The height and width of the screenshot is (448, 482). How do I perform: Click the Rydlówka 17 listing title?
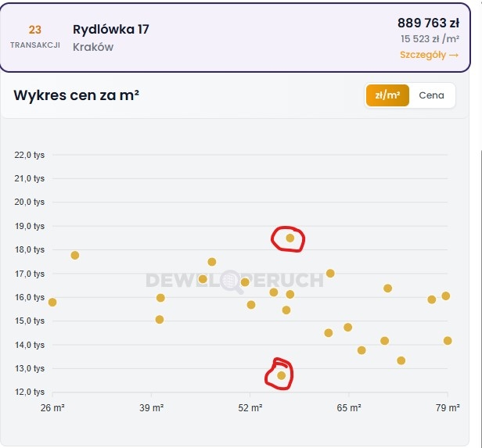click(110, 30)
